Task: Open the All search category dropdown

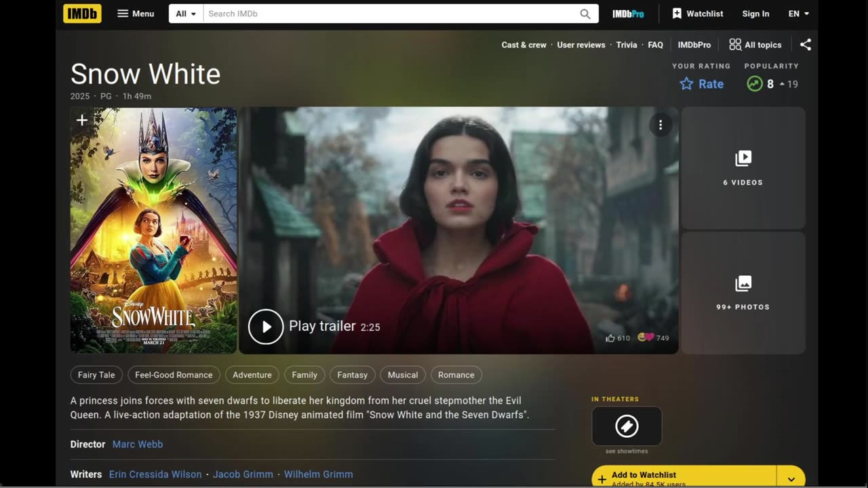Action: click(x=186, y=14)
